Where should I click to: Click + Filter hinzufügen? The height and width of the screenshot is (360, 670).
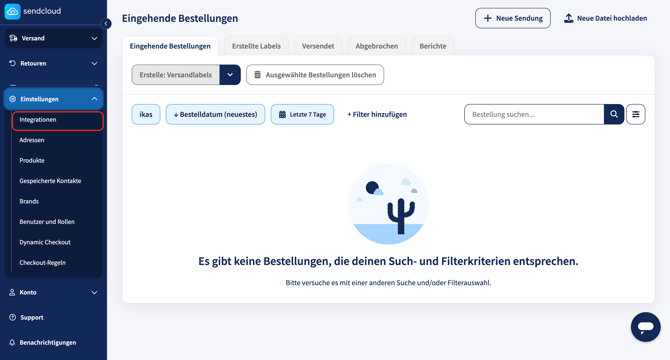click(377, 114)
